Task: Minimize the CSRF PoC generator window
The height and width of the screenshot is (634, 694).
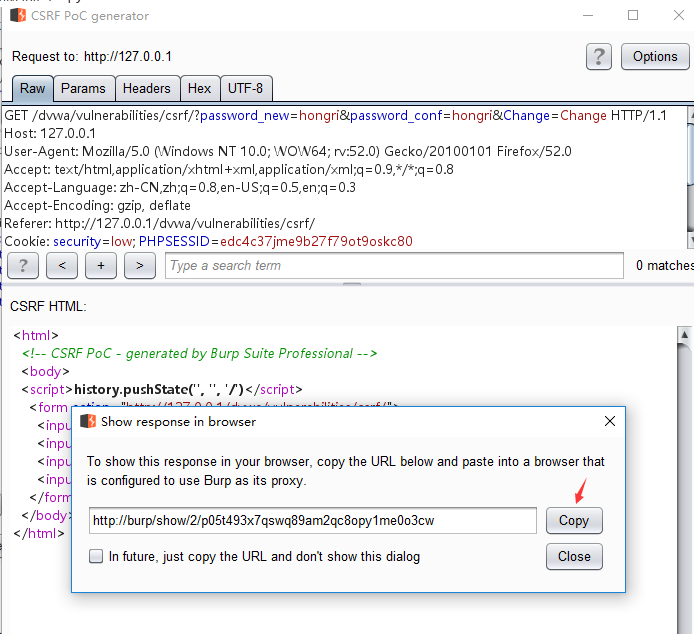Action: coord(588,15)
